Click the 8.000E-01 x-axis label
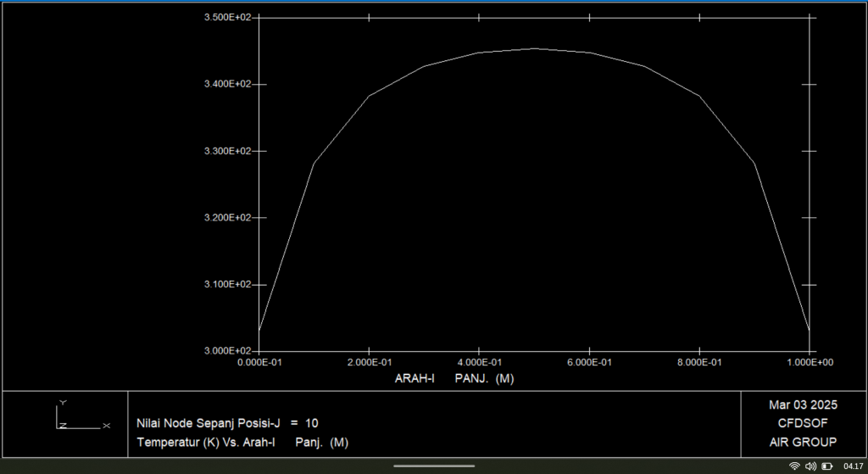 point(699,363)
